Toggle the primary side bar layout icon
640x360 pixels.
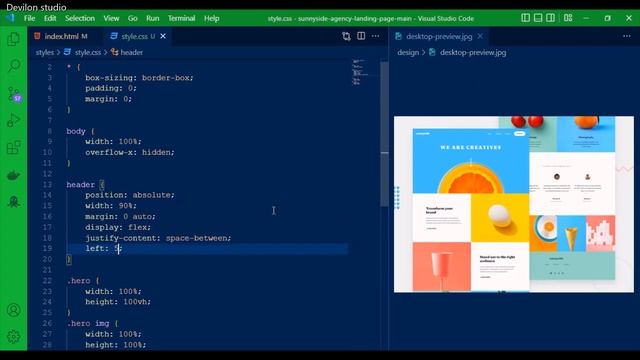[x=526, y=18]
